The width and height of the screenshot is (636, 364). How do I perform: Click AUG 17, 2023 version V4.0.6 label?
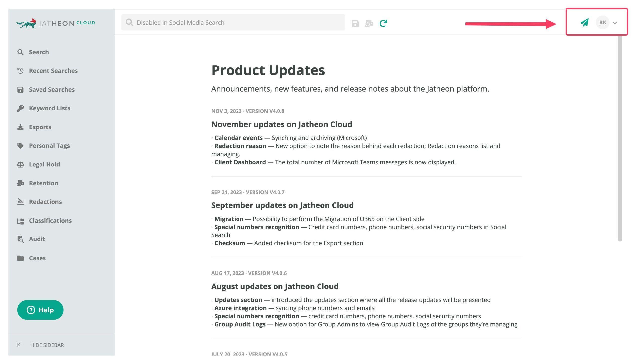click(x=249, y=273)
